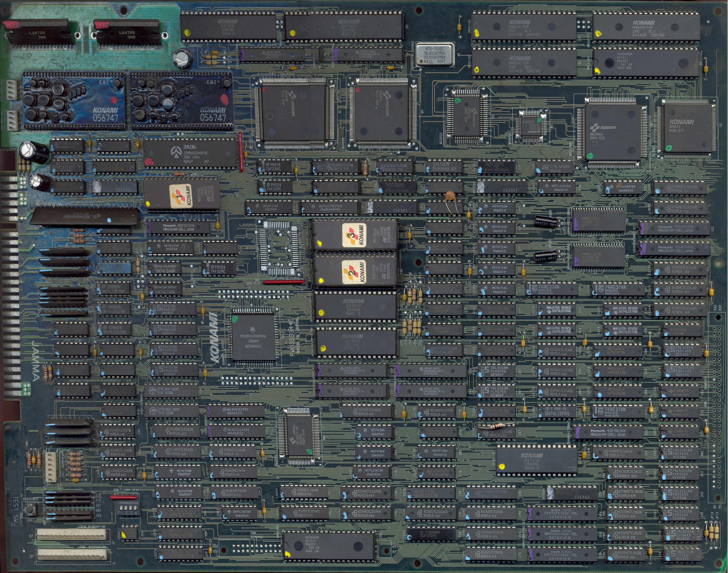Click the red jumper wire beside RA4.7KX4
The image size is (728, 573).
click(x=124, y=497)
